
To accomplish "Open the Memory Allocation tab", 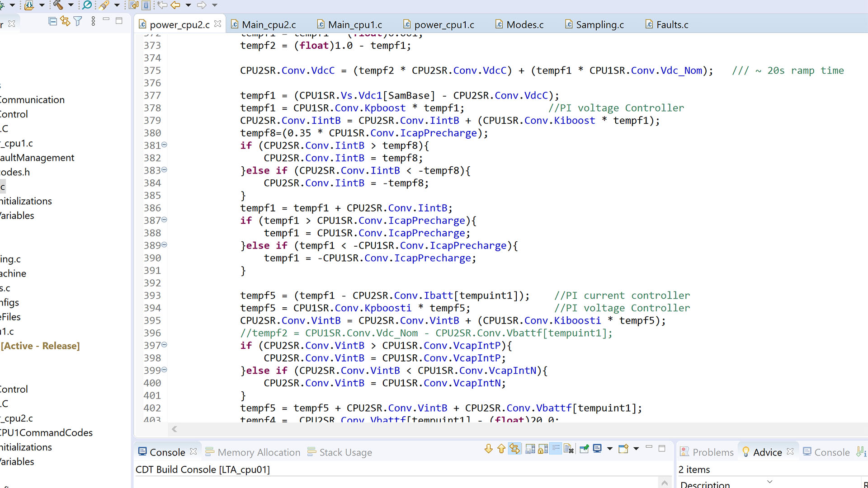I will pyautogui.click(x=259, y=452).
